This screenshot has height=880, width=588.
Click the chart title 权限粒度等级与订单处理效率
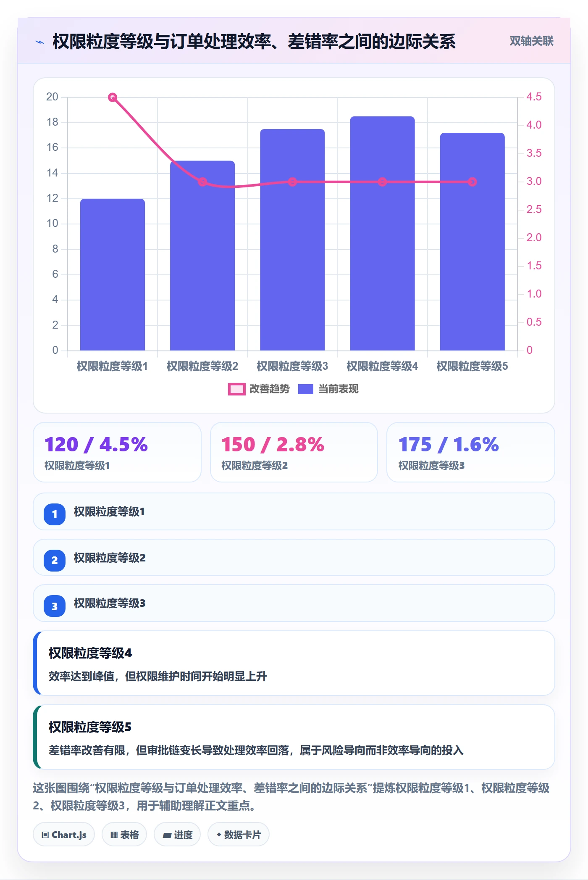[254, 42]
